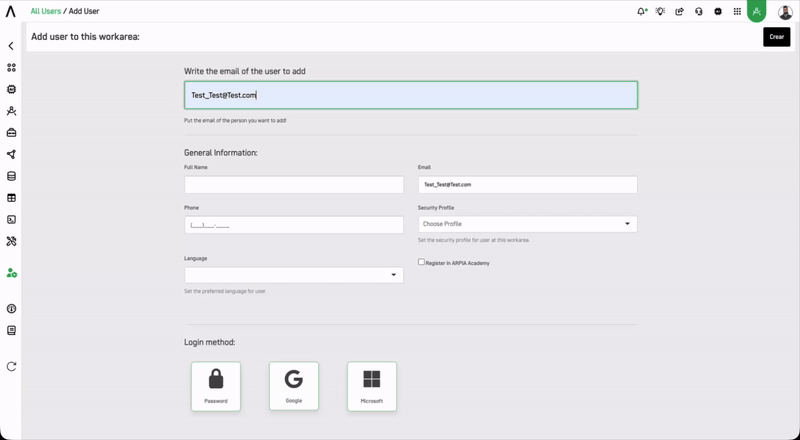Click 'Add user to this workarea:' heading

pyautogui.click(x=85, y=37)
